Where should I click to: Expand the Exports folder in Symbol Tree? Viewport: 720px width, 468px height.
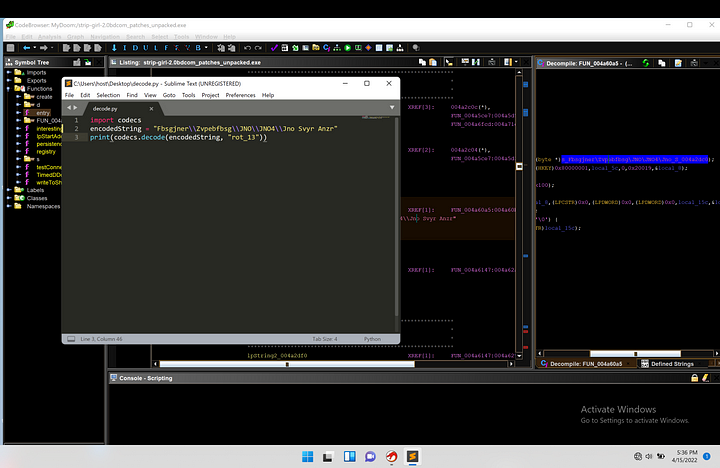point(9,80)
